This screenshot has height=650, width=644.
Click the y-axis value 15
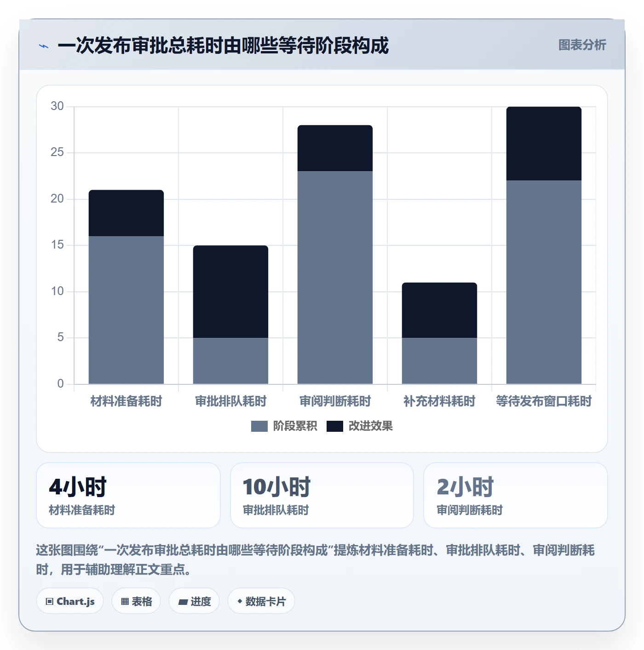[57, 245]
